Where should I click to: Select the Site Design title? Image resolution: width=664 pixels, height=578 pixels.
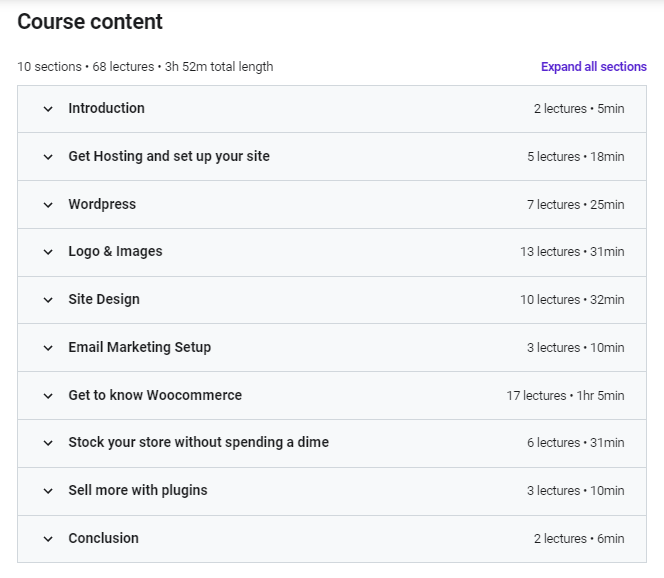coord(104,299)
